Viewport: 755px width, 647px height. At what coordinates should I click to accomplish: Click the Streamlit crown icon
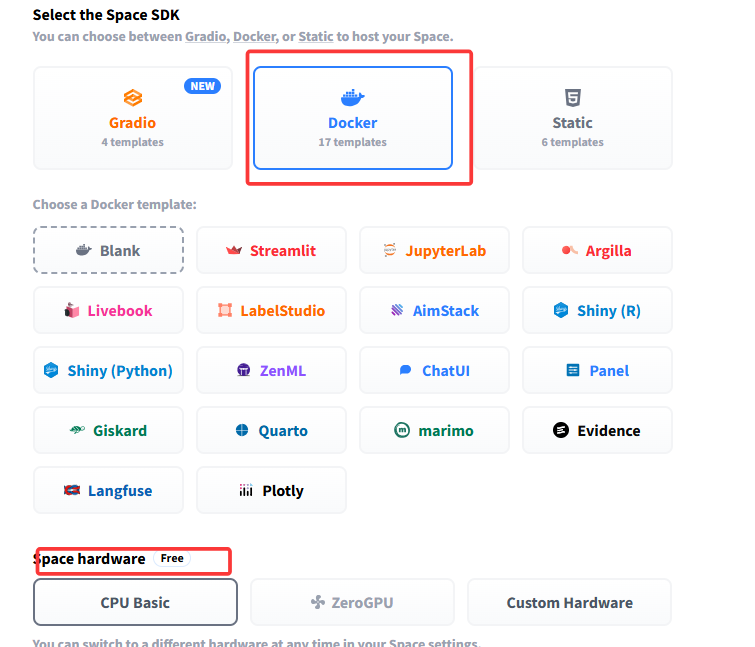[235, 251]
